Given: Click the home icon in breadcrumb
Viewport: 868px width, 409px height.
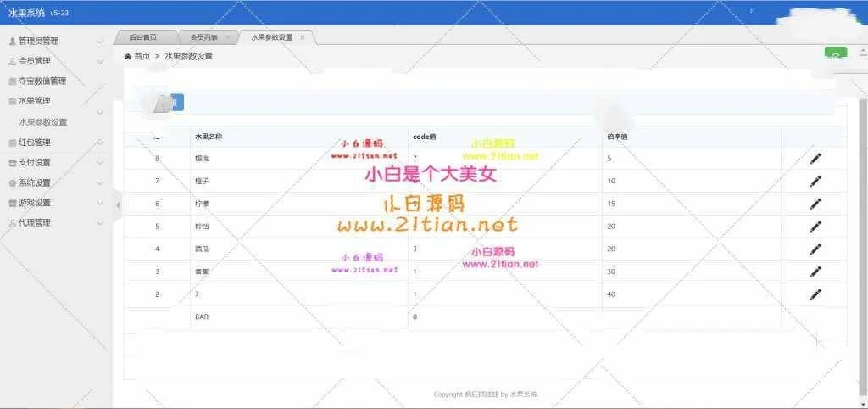Looking at the screenshot, I should (128, 56).
